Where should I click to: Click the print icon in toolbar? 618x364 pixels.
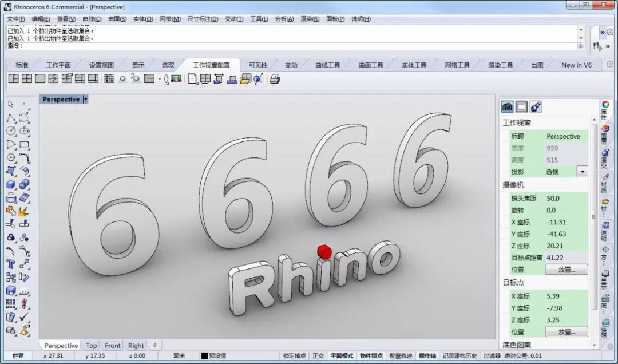coord(274,79)
